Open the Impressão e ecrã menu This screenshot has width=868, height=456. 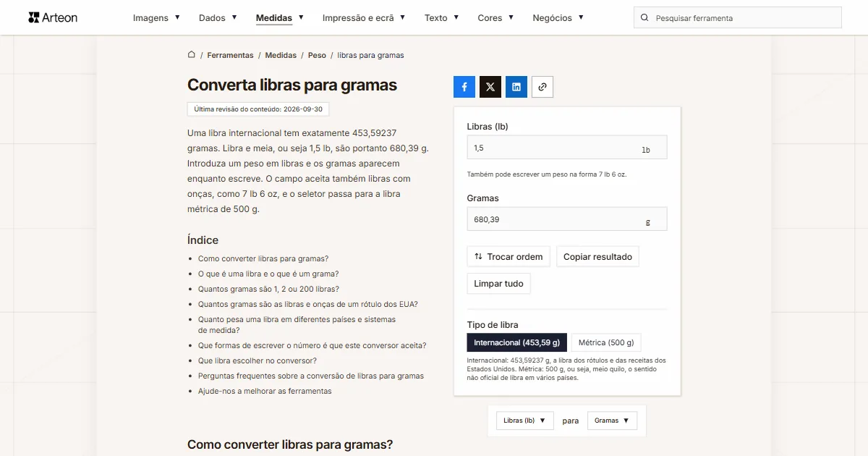click(x=364, y=18)
